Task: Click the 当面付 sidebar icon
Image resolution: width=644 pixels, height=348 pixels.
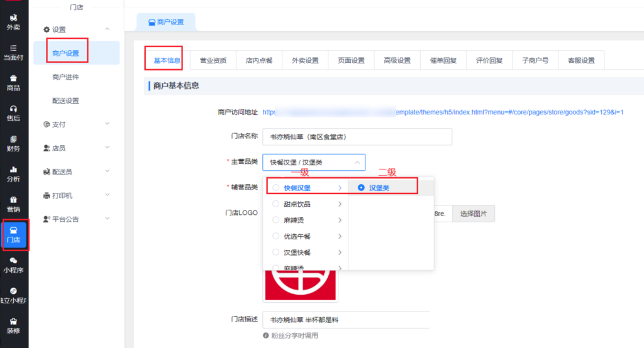Action: [13, 52]
